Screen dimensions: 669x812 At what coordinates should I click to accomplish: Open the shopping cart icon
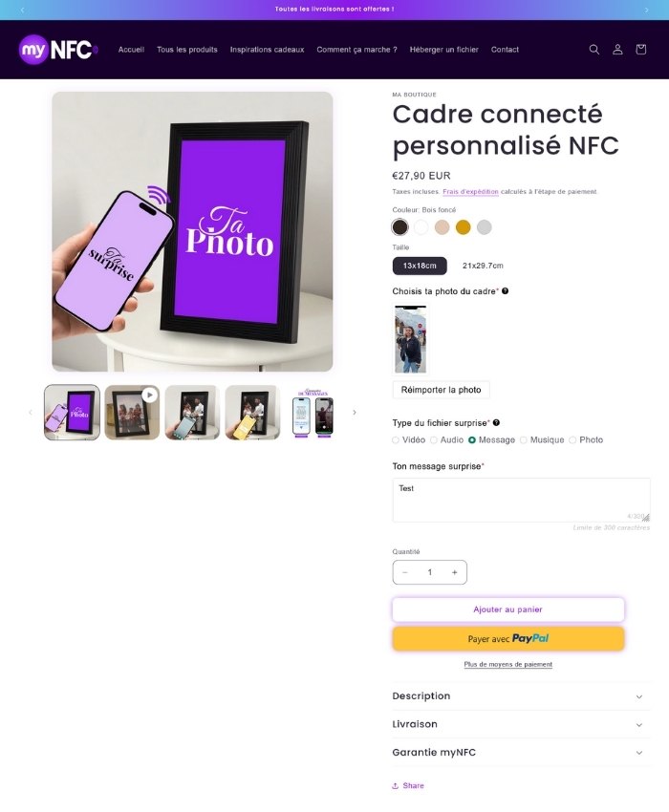click(x=641, y=49)
